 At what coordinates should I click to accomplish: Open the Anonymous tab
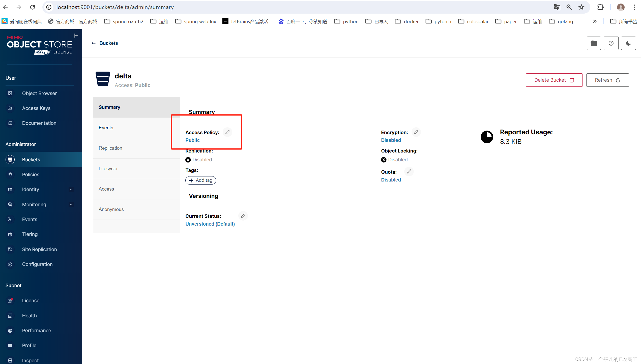111,209
